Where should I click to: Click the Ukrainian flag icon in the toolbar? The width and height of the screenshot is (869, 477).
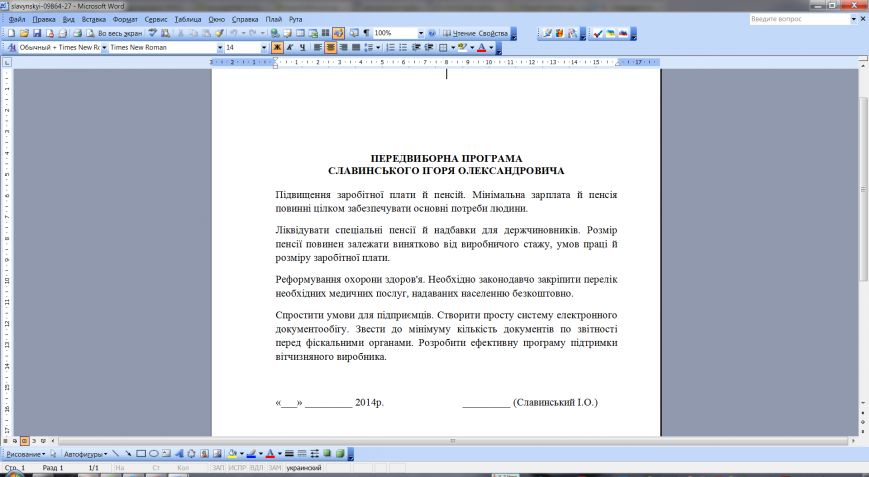pyautogui.click(x=610, y=33)
